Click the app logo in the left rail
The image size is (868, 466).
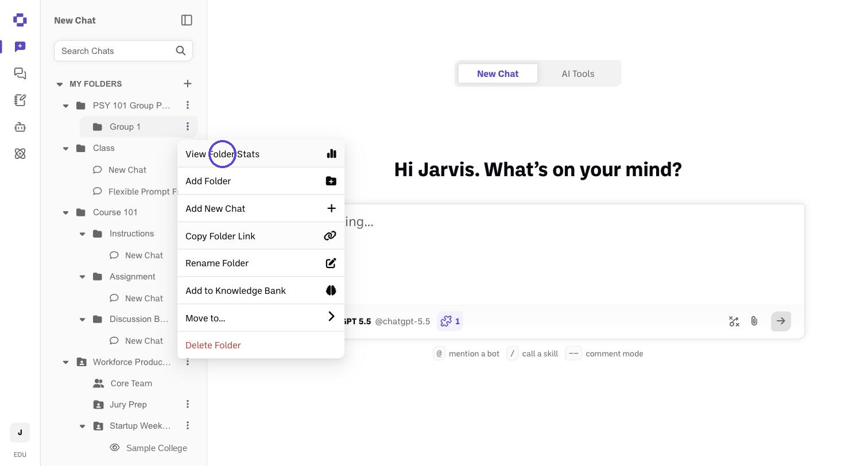[20, 20]
